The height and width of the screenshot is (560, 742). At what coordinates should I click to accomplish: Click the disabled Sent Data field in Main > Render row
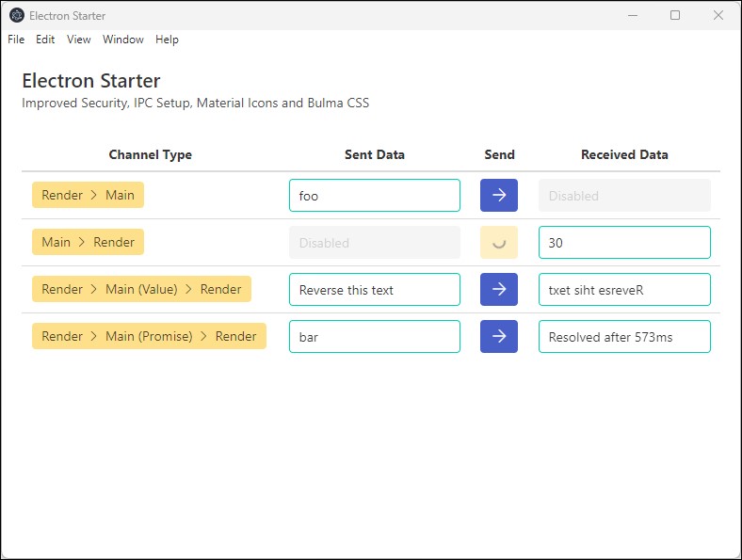375,242
